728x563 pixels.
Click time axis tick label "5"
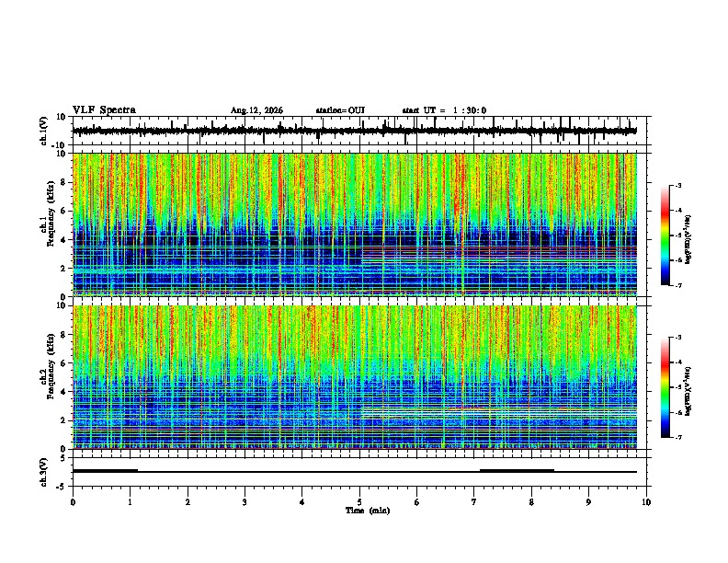point(359,502)
